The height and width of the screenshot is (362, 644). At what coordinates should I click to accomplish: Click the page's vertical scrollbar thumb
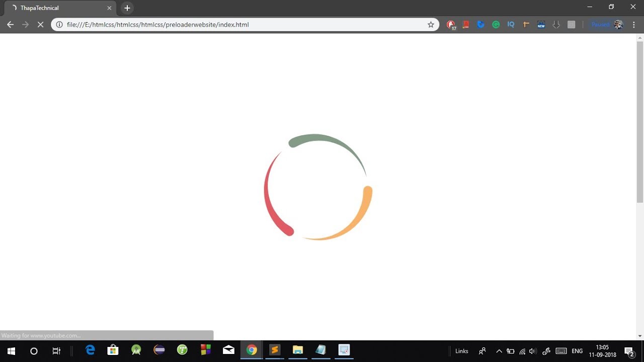pos(640,122)
